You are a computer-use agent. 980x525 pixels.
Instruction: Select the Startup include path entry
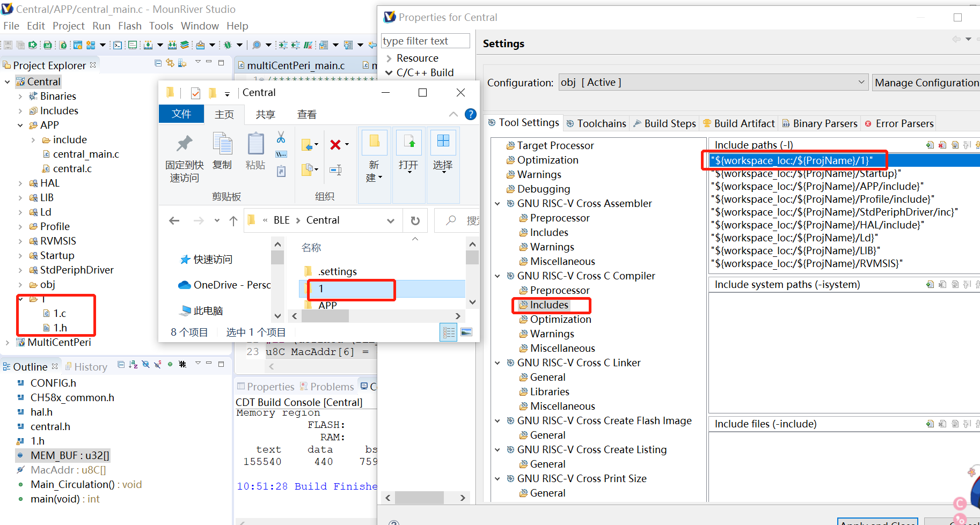pyautogui.click(x=806, y=173)
